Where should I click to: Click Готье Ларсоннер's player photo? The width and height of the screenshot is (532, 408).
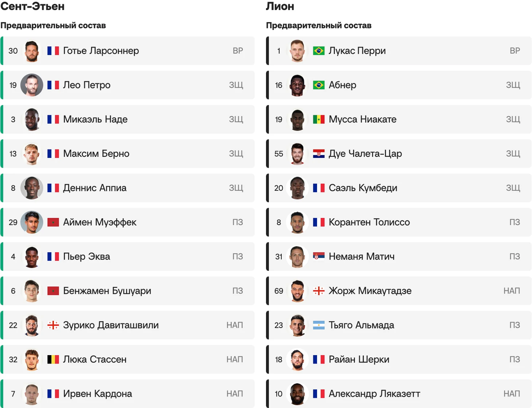(32, 51)
